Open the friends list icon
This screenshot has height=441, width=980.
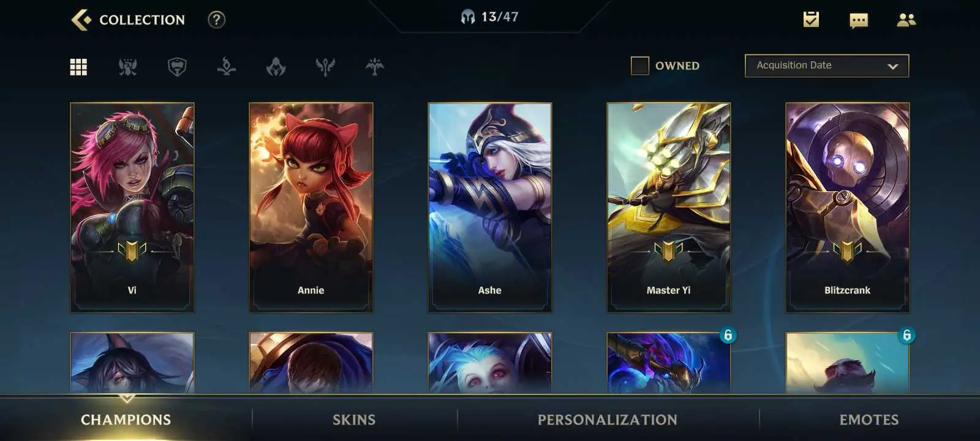click(x=906, y=20)
